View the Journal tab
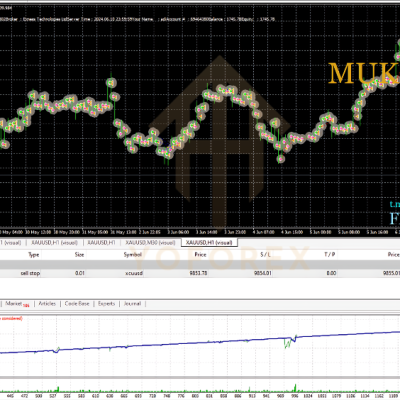The image size is (400, 400). pyautogui.click(x=132, y=303)
